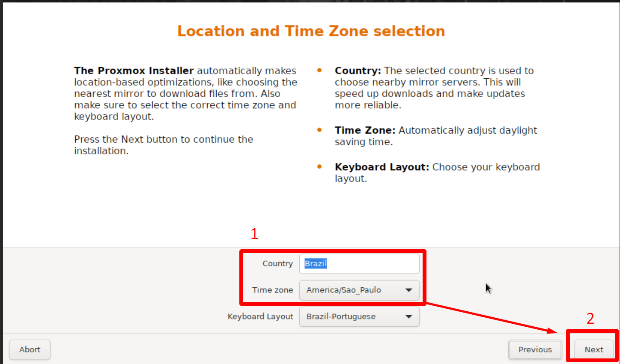The image size is (620, 364).
Task: Click the Time zone field label
Action: pos(272,290)
